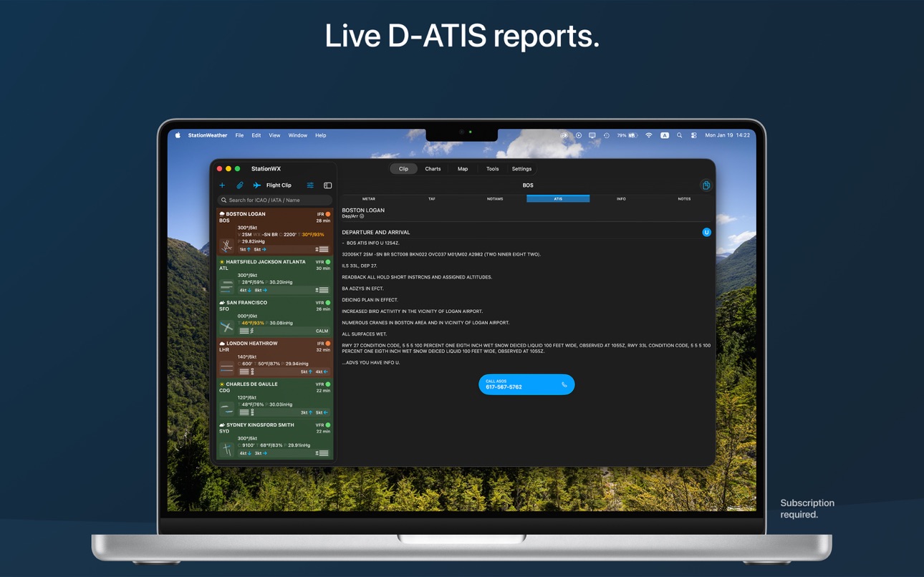924x577 pixels.
Task: Switch to the METAR tab
Action: (x=369, y=199)
